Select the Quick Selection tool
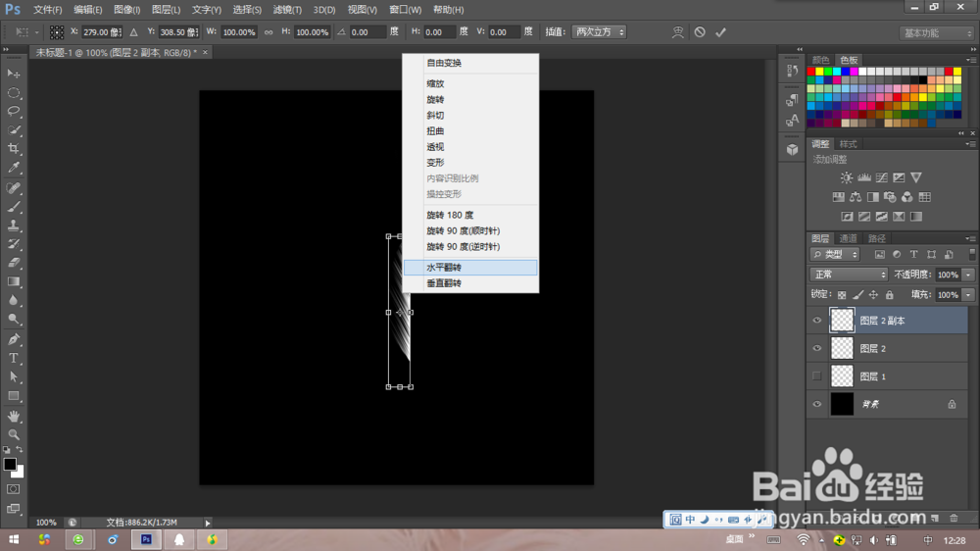Image resolution: width=980 pixels, height=551 pixels. click(x=13, y=130)
